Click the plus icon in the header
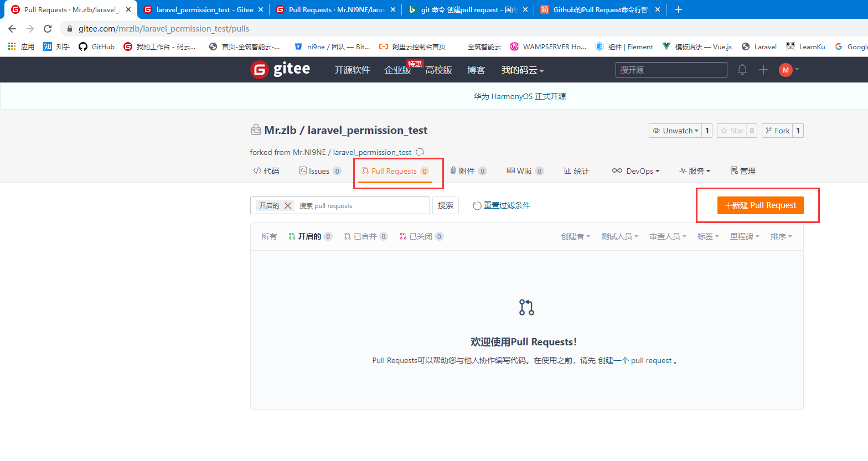The image size is (868, 461). pos(763,70)
